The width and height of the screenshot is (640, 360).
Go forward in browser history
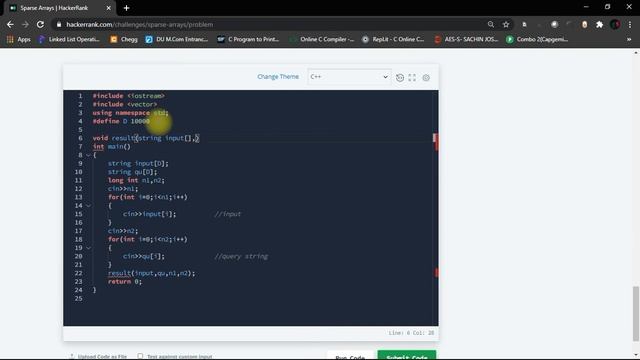click(25, 24)
